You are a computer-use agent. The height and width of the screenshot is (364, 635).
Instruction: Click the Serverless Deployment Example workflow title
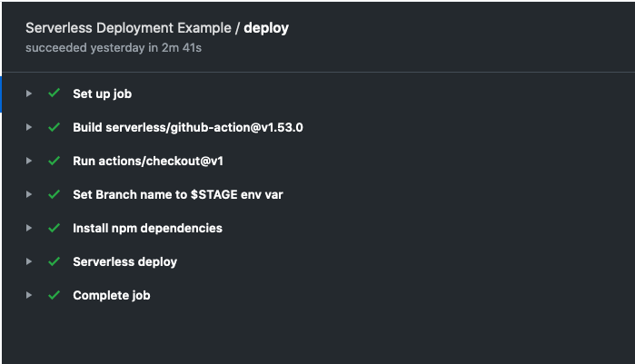click(130, 28)
